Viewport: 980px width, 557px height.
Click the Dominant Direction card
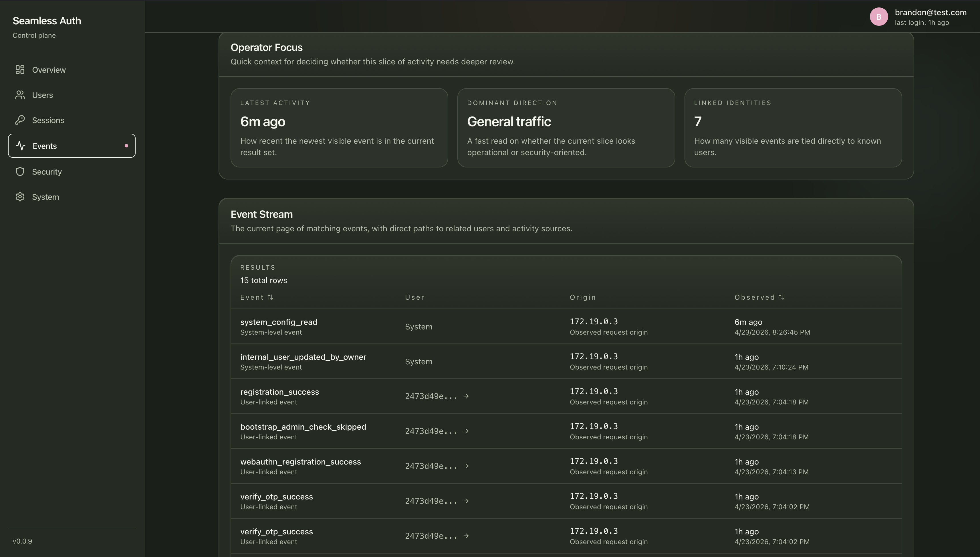[566, 128]
